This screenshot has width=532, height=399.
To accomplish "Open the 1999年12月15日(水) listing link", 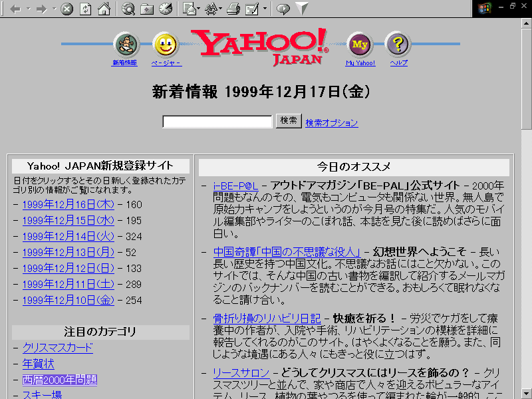I will (68, 221).
